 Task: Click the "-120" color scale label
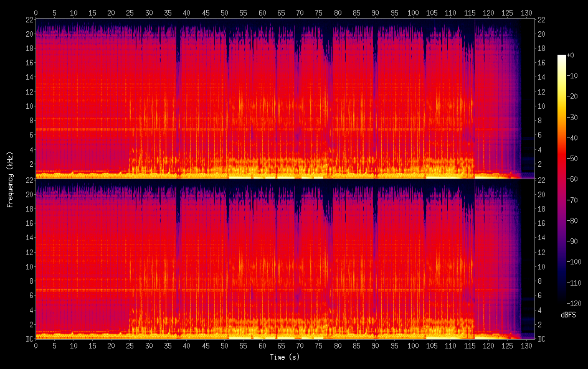[574, 304]
